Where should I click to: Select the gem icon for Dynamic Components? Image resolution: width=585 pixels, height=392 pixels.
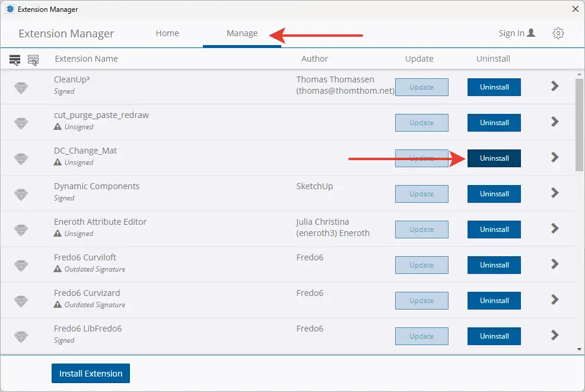pos(21,195)
